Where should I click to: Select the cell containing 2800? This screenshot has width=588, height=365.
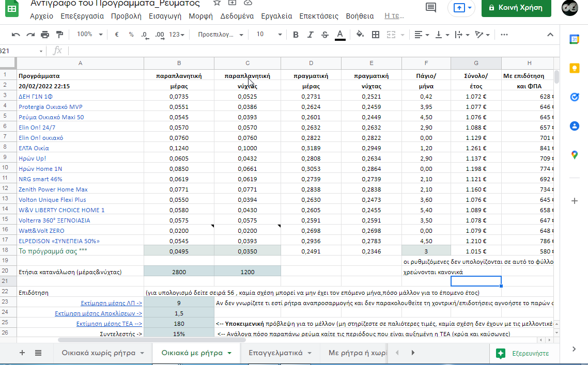[179, 272]
